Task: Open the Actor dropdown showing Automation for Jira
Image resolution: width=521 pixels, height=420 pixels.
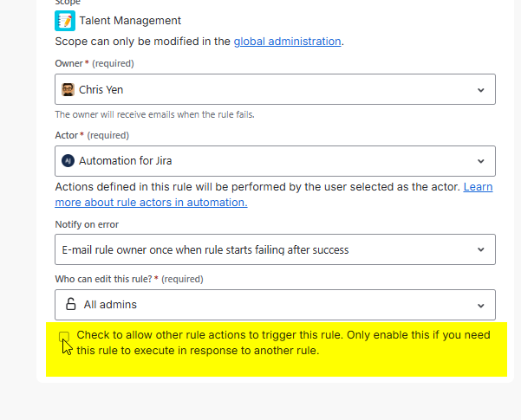Action: tap(260, 160)
